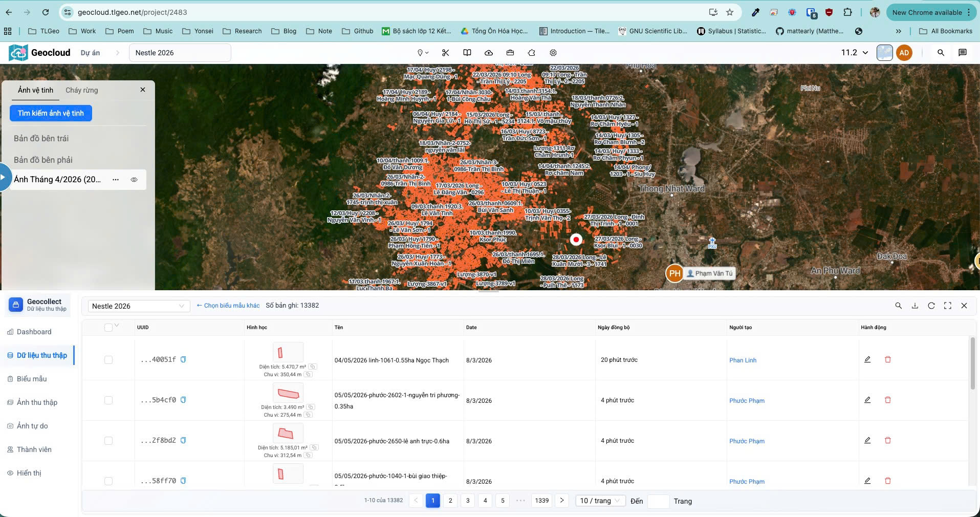Click the Tìm kiếm ảnh vệ tinh button
Viewport: 980px width, 517px height.
51,113
